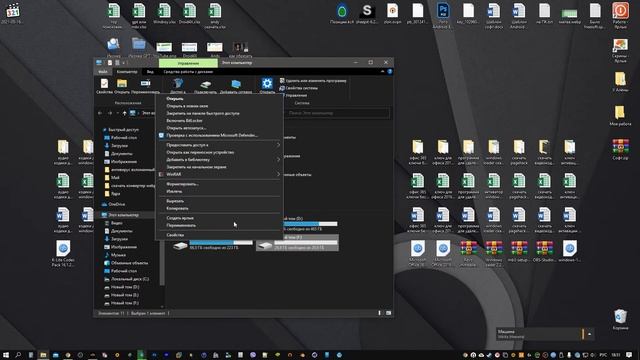Select drive with 66.5 GB free bar
This screenshot has width=640, height=360.
(212, 245)
